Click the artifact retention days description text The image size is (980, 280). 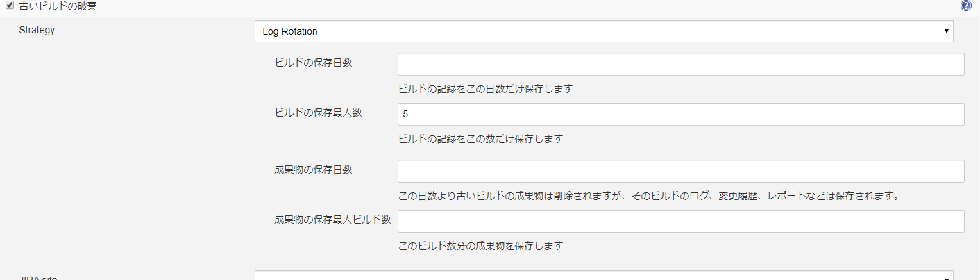pos(649,195)
